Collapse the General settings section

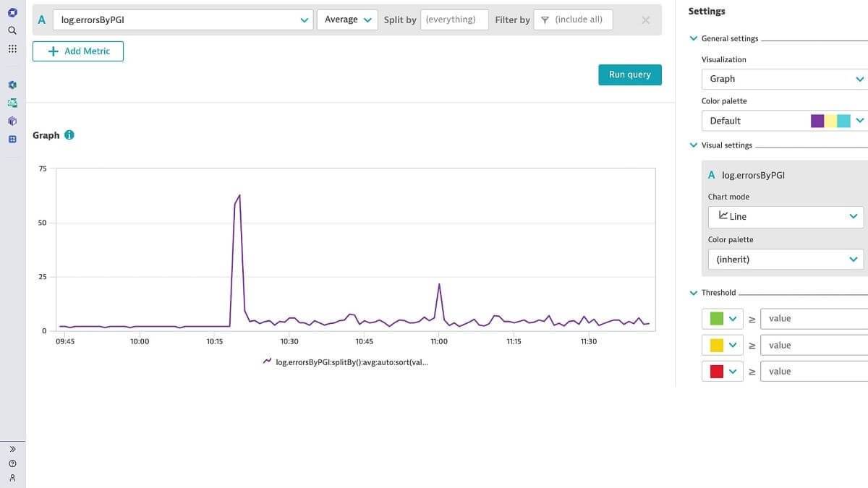694,38
